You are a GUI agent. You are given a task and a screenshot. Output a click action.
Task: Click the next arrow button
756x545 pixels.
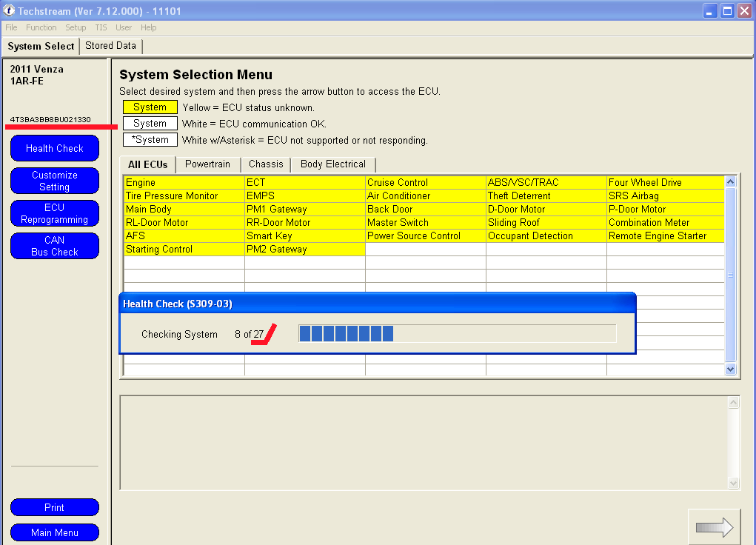(714, 527)
